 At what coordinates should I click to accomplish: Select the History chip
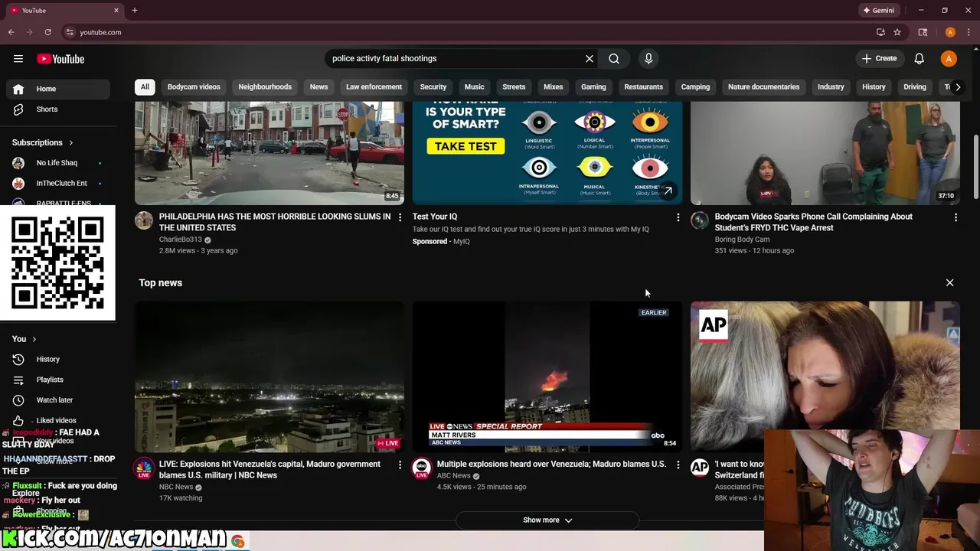(874, 87)
